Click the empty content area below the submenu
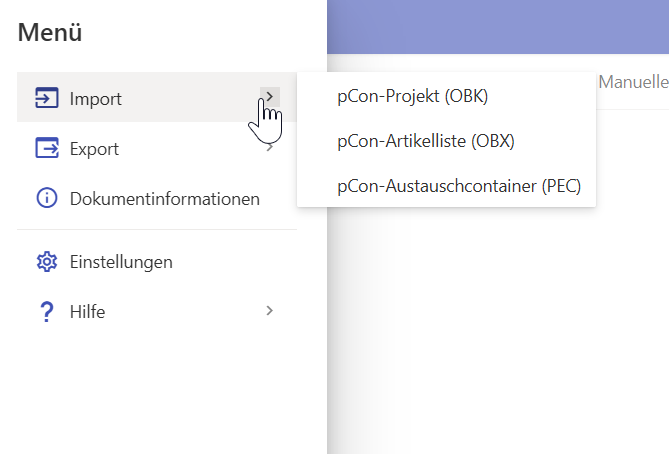The width and height of the screenshot is (669, 454). [498, 329]
